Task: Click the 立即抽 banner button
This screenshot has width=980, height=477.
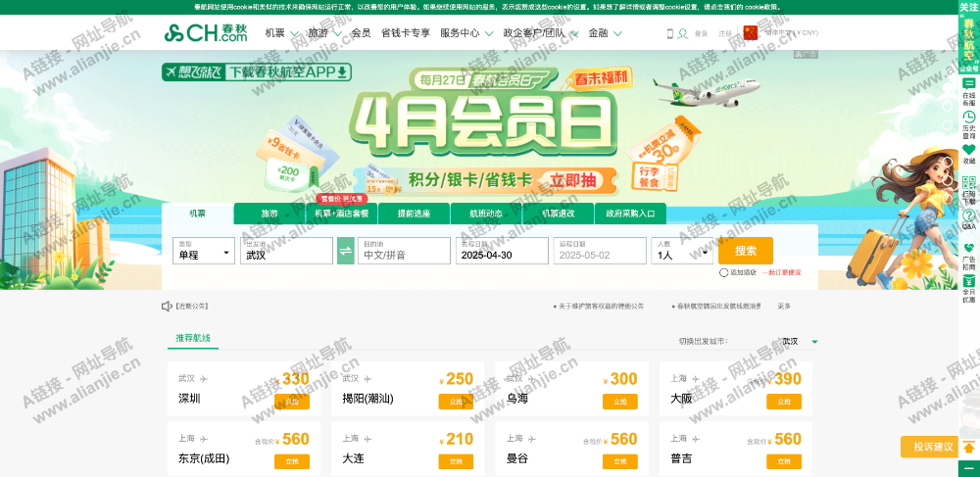Action: (572, 180)
